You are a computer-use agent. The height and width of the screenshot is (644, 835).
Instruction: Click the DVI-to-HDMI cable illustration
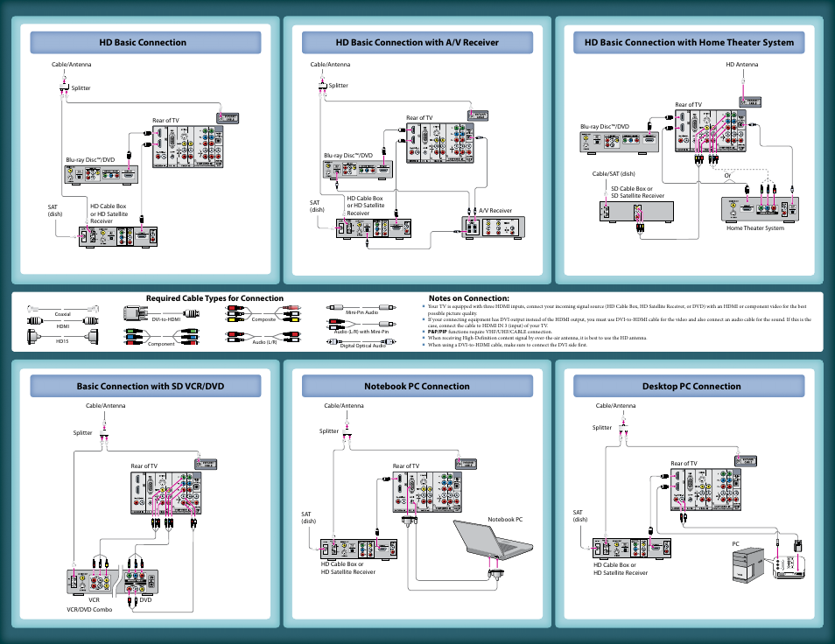tap(161, 313)
